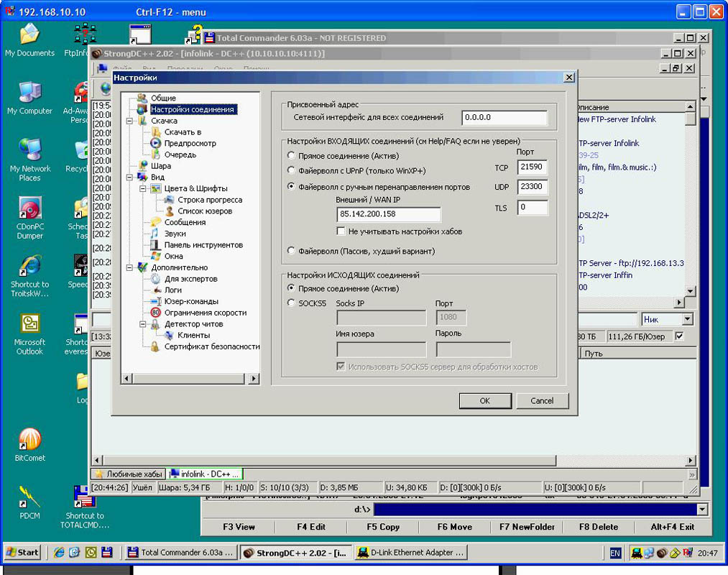Screen dimensions: 728x575
Task: Open Windows Start button
Action: 22,552
